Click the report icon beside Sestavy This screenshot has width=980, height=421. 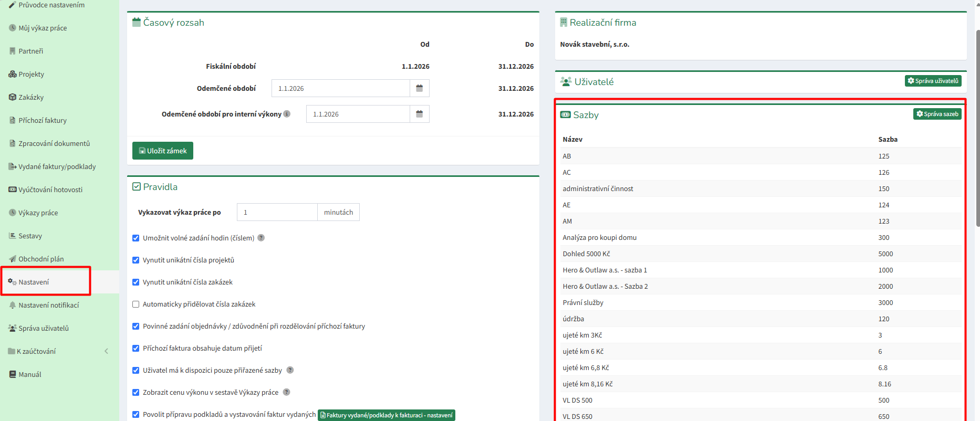[x=13, y=236]
